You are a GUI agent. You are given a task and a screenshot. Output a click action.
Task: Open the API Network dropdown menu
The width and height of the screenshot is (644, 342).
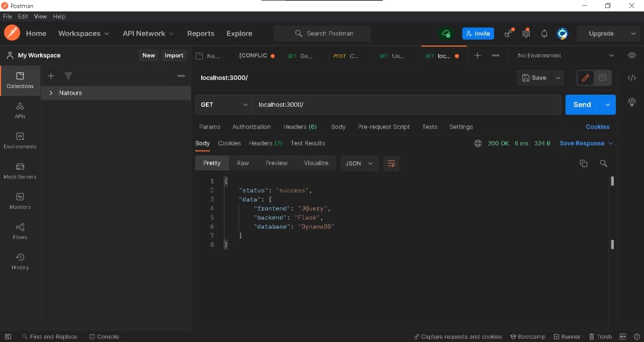[148, 33]
